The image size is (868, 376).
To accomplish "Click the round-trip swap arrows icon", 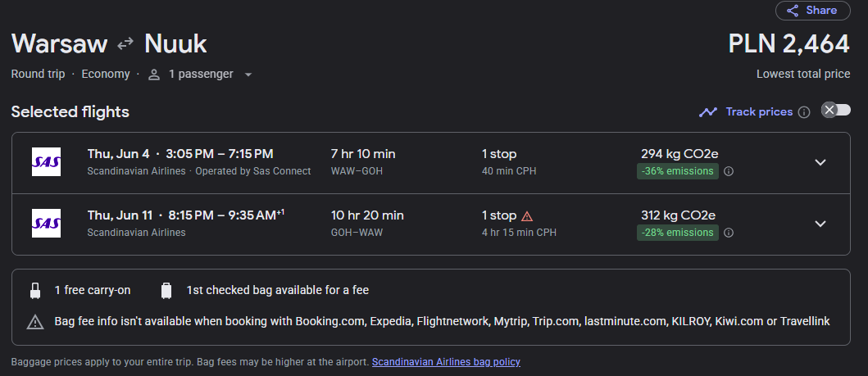I will point(125,43).
